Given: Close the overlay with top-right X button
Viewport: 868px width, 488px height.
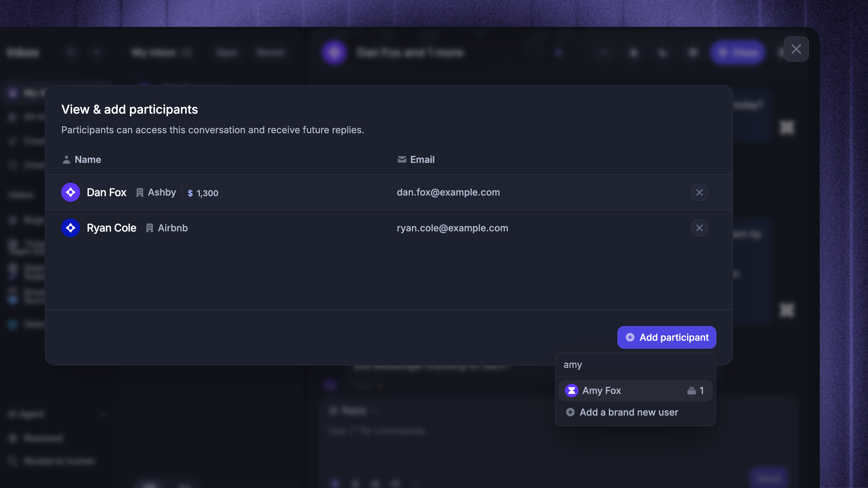Looking at the screenshot, I should pyautogui.click(x=796, y=49).
